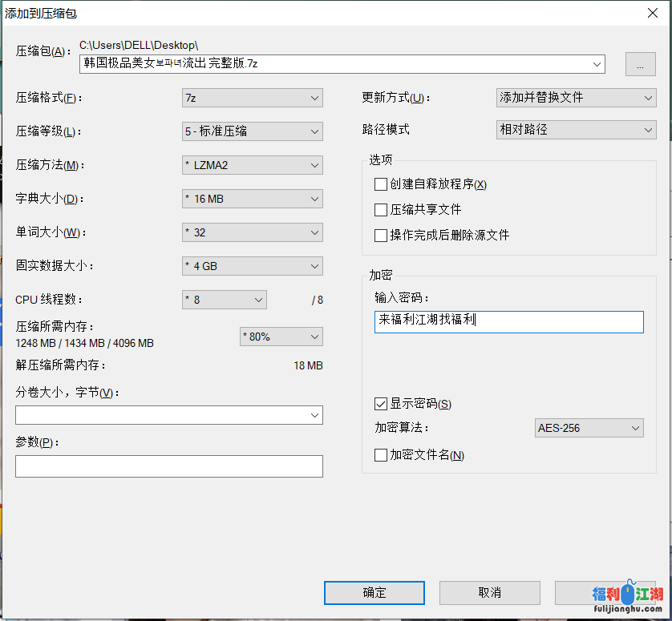Open the 加密算法 AES-256 dropdown
Screen dimensions: 672x621
(589, 428)
